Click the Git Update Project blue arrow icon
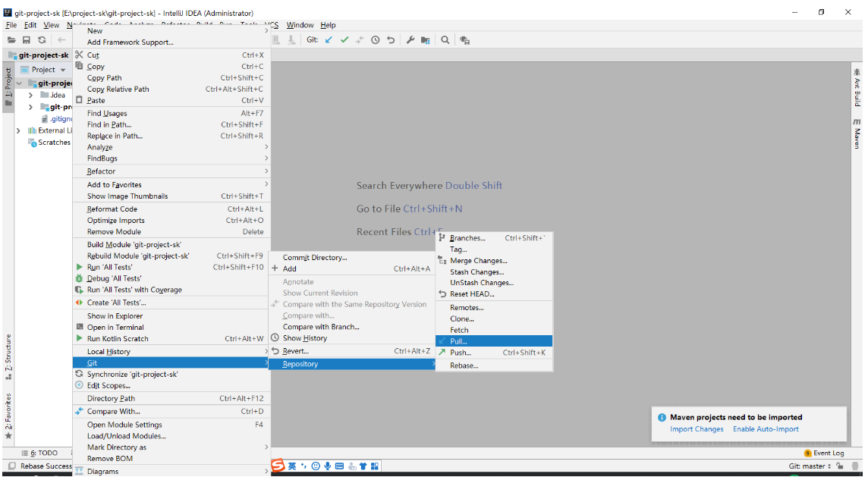This screenshot has width=868, height=477. [x=329, y=40]
